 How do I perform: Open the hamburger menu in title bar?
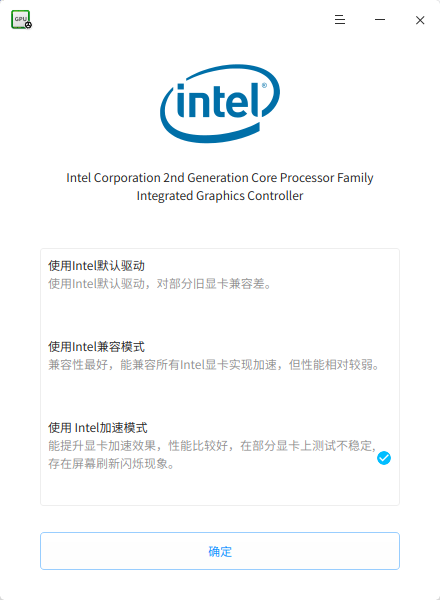pos(340,20)
